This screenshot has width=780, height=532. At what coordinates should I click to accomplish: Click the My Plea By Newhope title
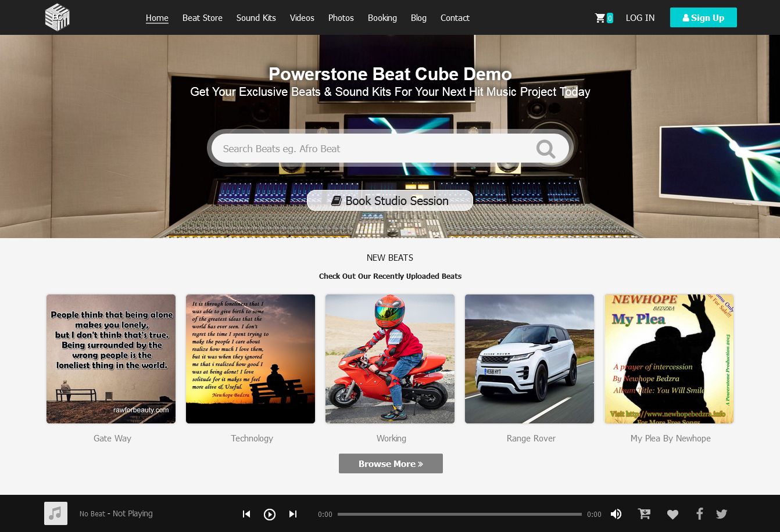pos(671,438)
